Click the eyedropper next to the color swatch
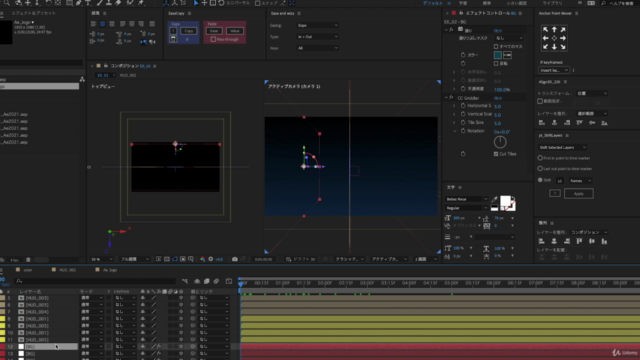This screenshot has width=640, height=360. click(x=507, y=55)
